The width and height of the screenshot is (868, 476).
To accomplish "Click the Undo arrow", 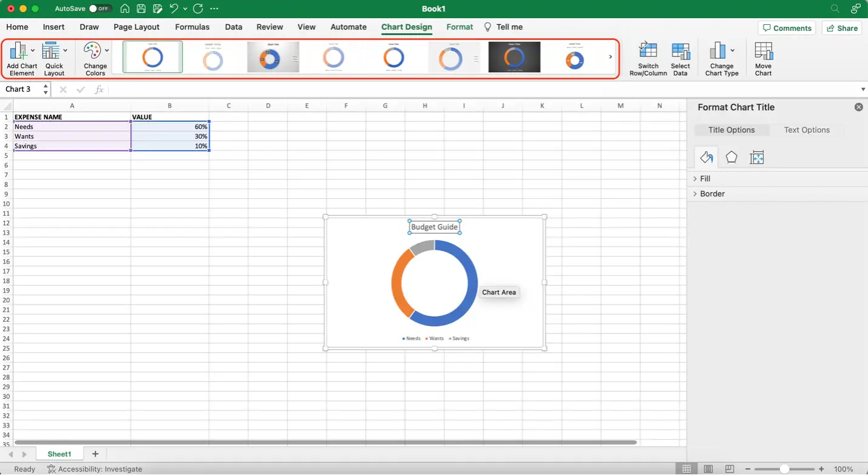I will coord(174,8).
